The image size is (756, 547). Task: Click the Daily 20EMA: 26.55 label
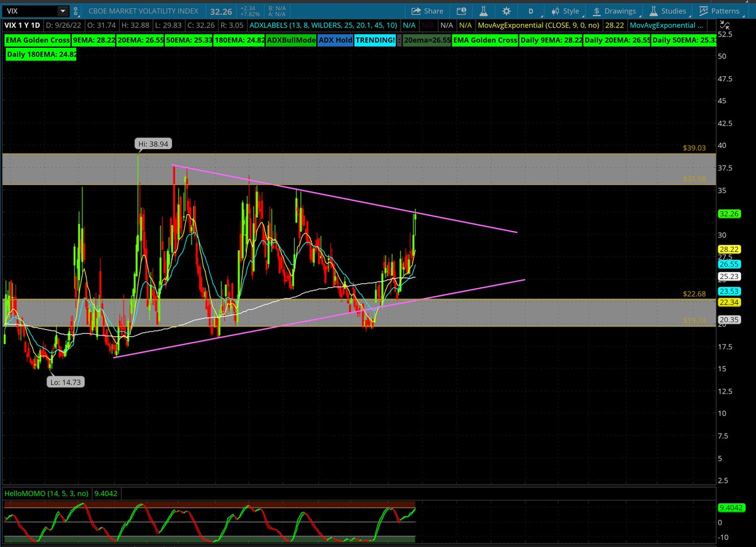tap(616, 40)
